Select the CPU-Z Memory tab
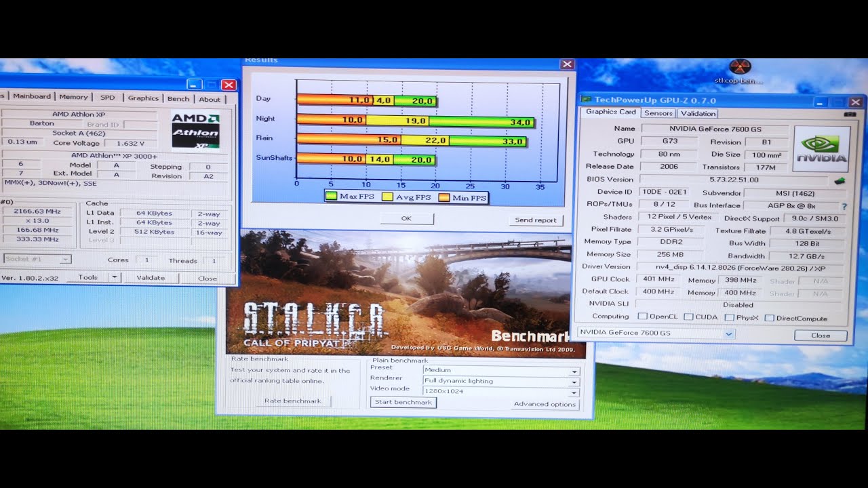 click(x=73, y=97)
